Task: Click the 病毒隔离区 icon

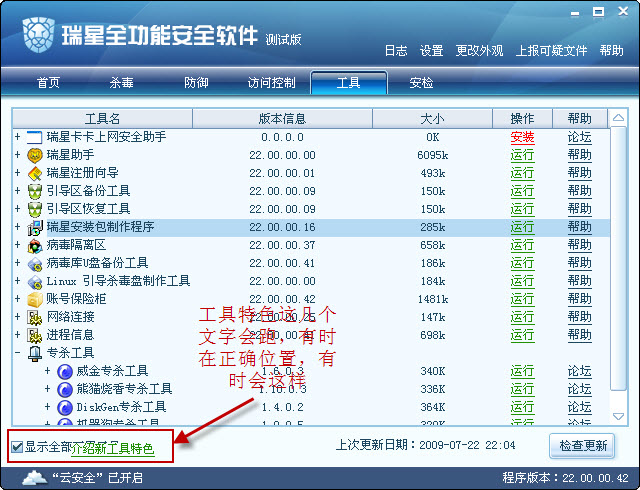Action: 35,245
